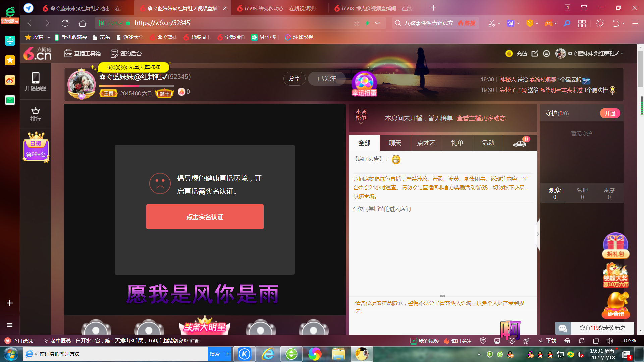Click the car icon tab in chat panel
Viewport: 644px width, 362px height.
[x=520, y=143]
